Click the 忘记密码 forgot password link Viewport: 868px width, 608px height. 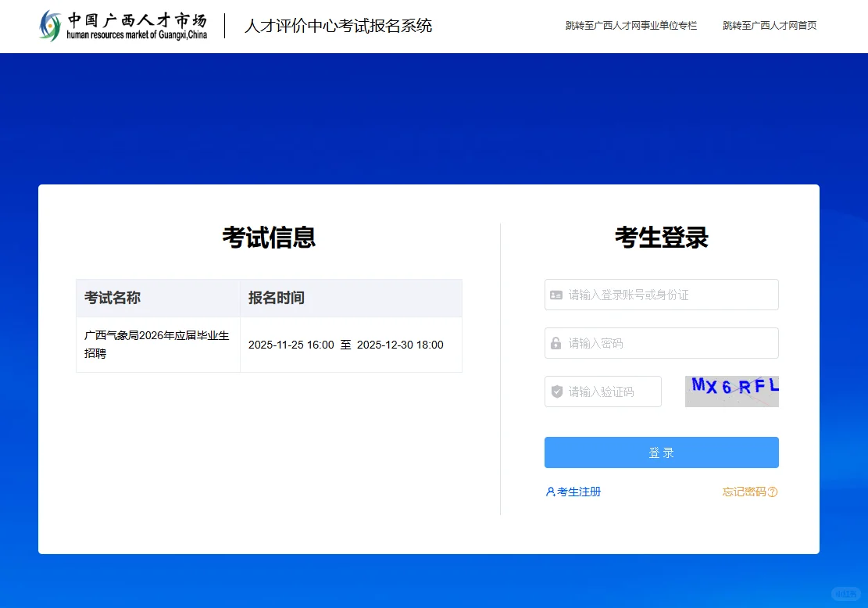[744, 492]
